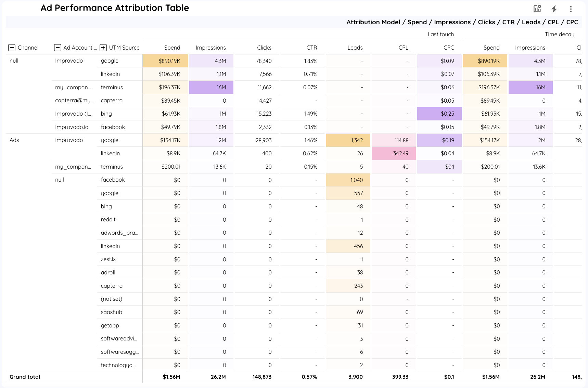588x388 pixels.
Task: Click the CPL column header
Action: coord(404,48)
